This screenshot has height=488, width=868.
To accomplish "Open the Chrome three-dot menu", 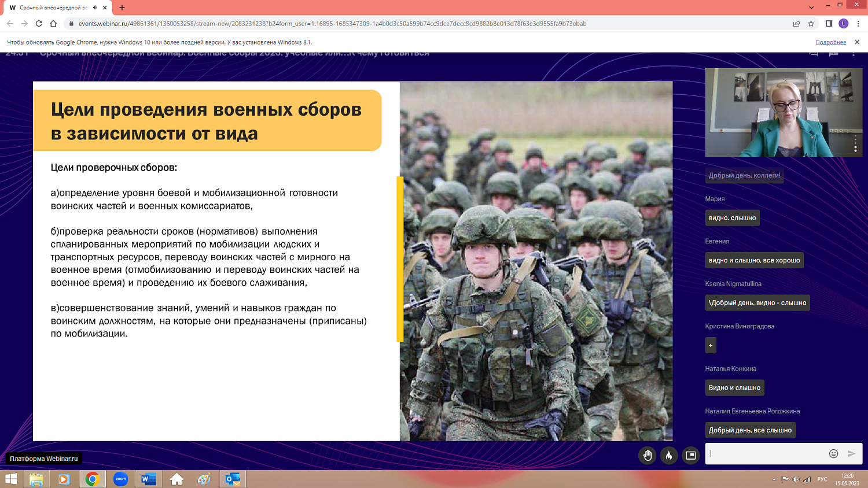I will (858, 24).
